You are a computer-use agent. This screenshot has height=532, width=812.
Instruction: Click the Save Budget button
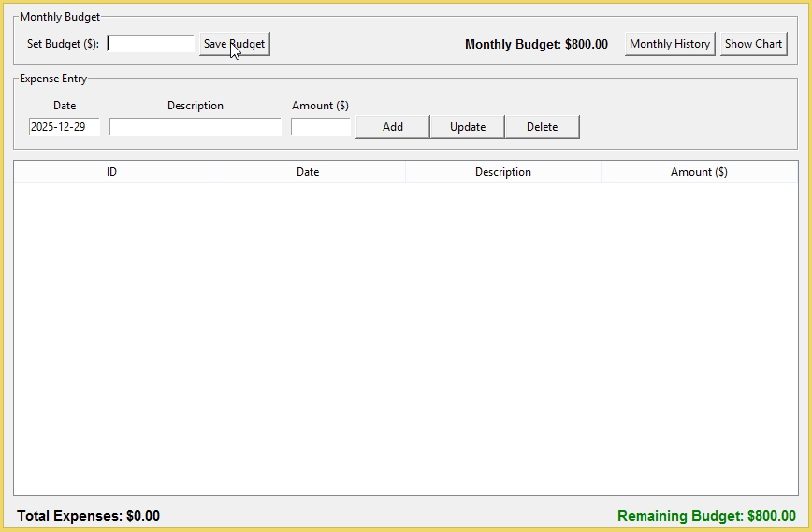(234, 44)
